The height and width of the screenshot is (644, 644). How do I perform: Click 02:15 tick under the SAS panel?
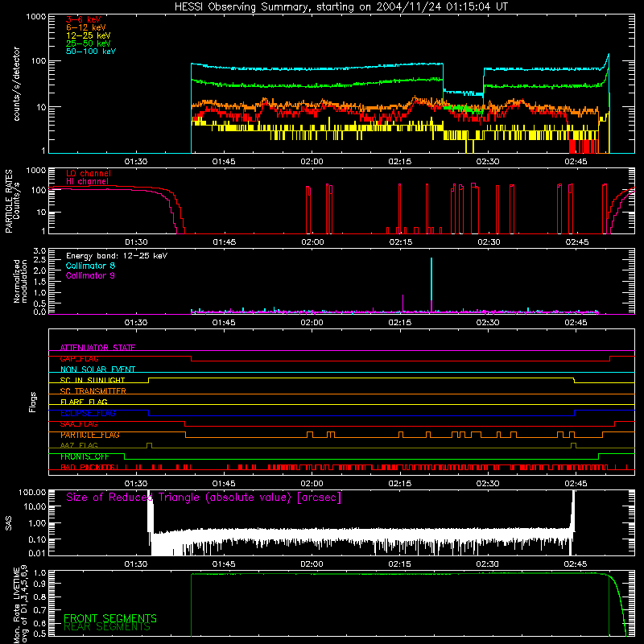pyautogui.click(x=399, y=564)
